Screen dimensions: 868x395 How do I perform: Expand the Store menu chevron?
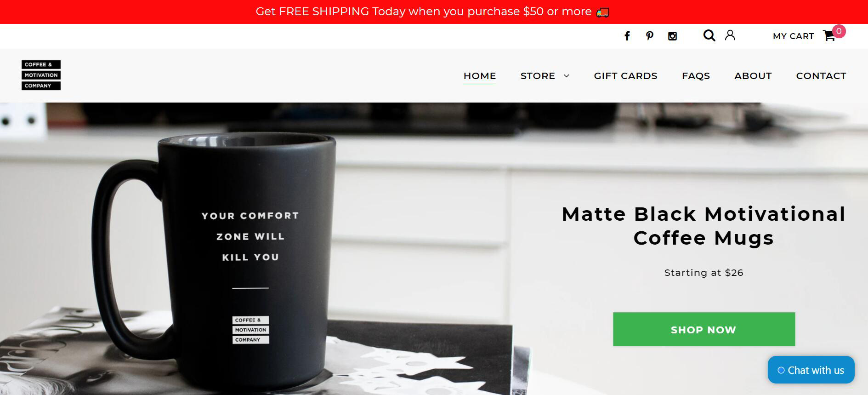(x=566, y=76)
